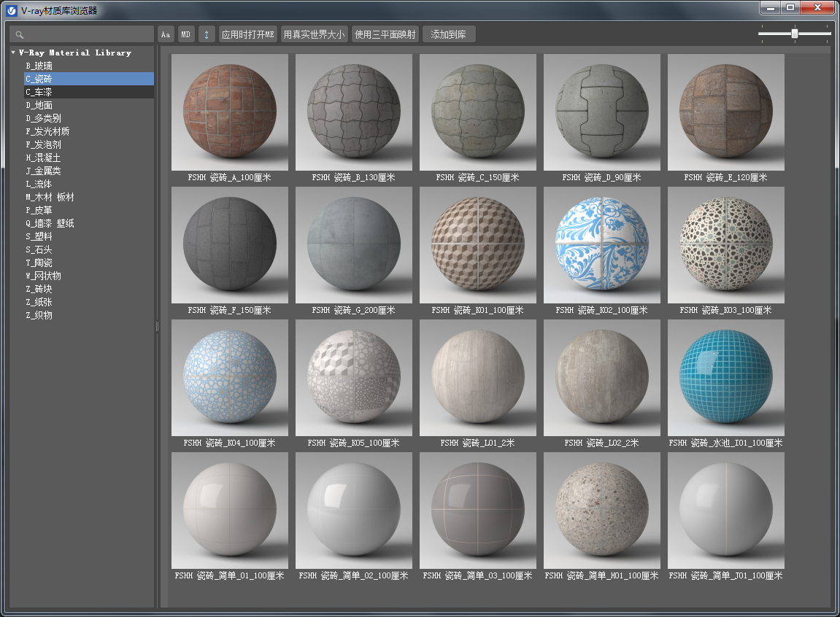Screen dimensions: 840x617
Task: Select the 瓷砖_C_150厘米 material thumbnail
Action: [478, 112]
